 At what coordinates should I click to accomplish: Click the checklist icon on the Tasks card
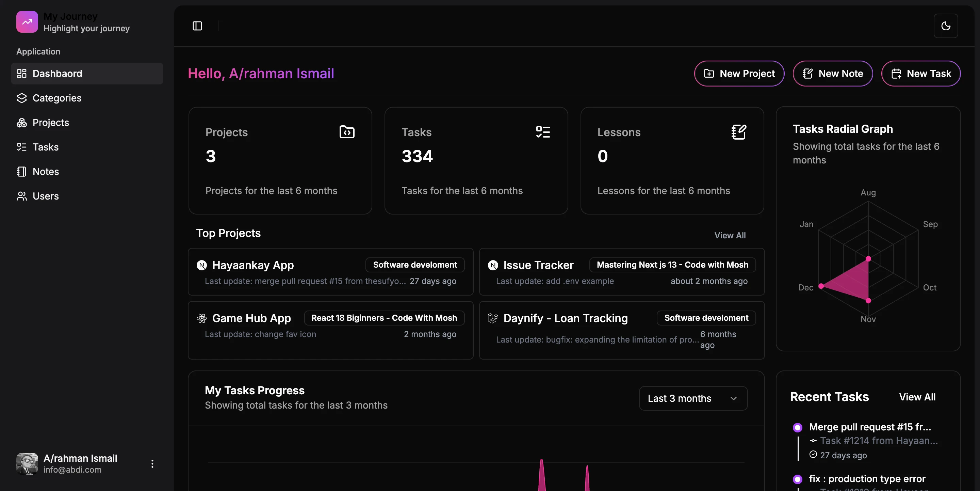(543, 132)
